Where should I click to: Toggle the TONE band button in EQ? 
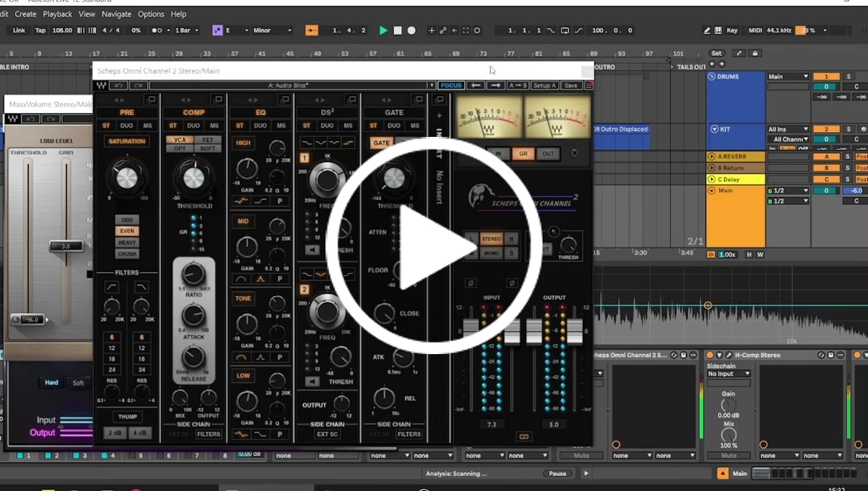[x=243, y=299]
